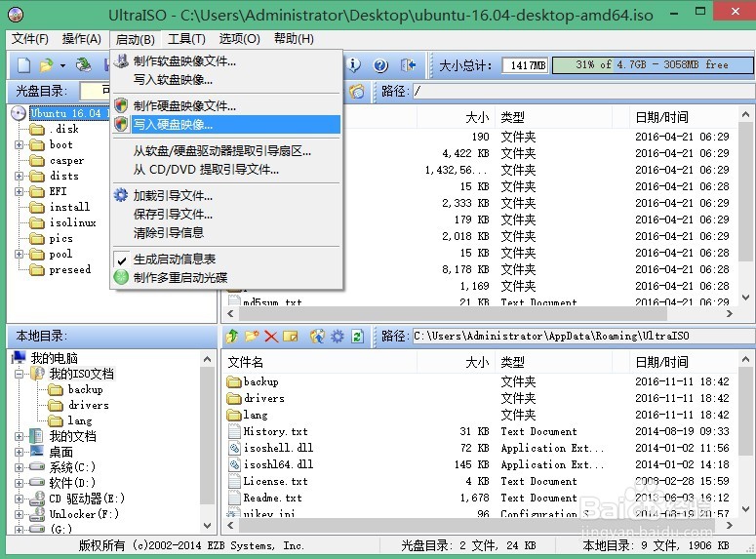Click the Open CD/DVD toolbar icon
The height and width of the screenshot is (559, 756).
pos(84,65)
